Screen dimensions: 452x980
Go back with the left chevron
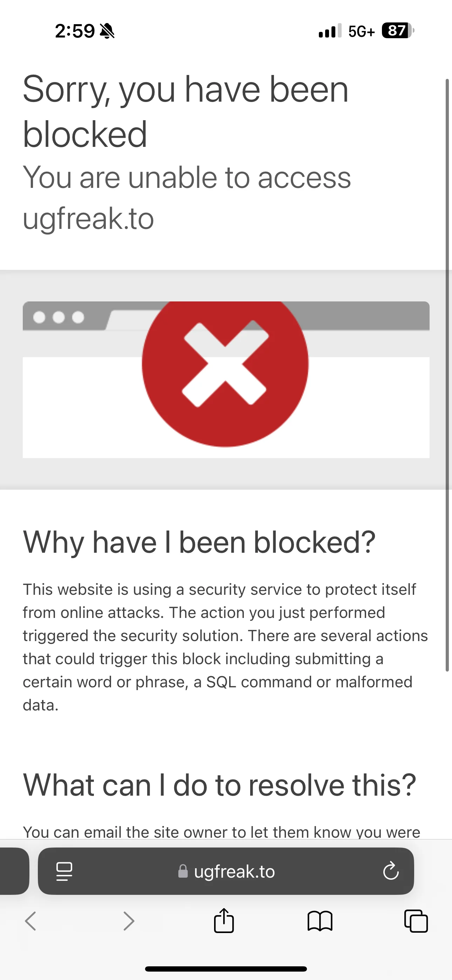(30, 921)
